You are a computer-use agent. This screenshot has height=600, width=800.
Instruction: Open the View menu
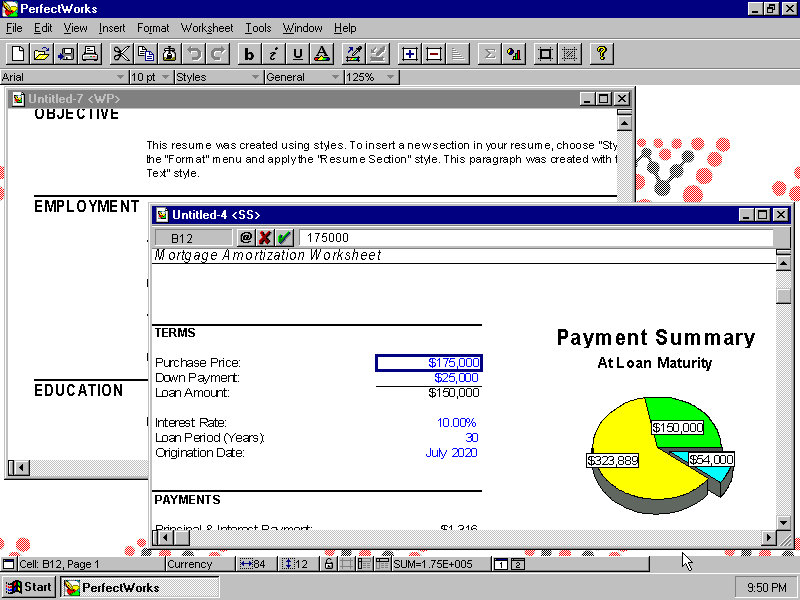(x=75, y=28)
